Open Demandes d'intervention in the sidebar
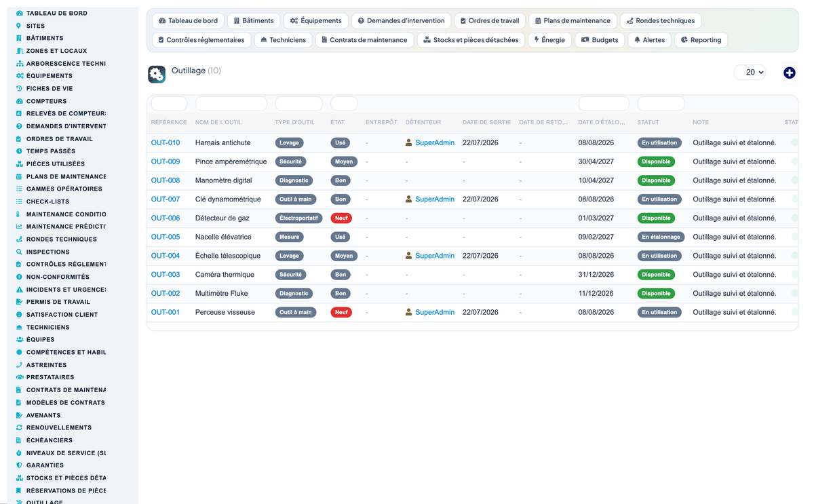The width and height of the screenshot is (814, 504). (x=66, y=126)
